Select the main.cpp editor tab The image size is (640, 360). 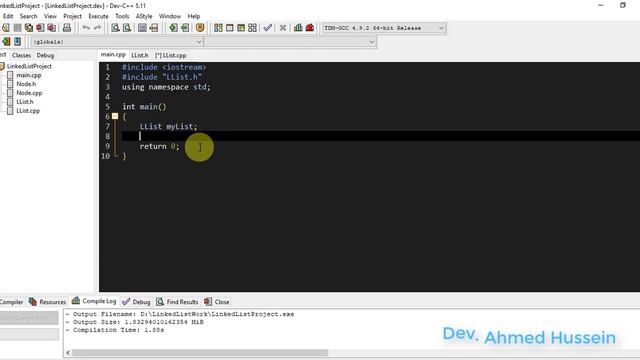coord(113,54)
